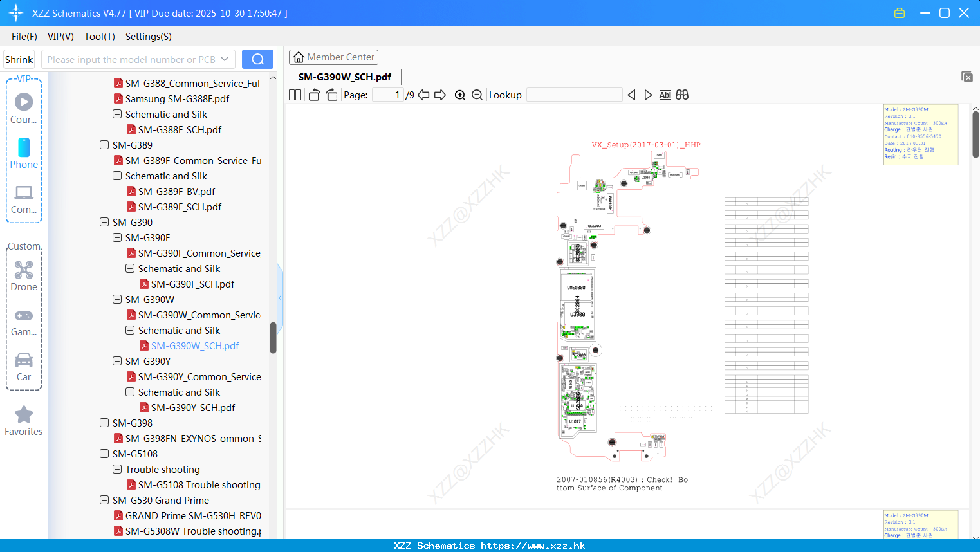
Task: Collapse the side panel with the blue handle
Action: tap(280, 297)
